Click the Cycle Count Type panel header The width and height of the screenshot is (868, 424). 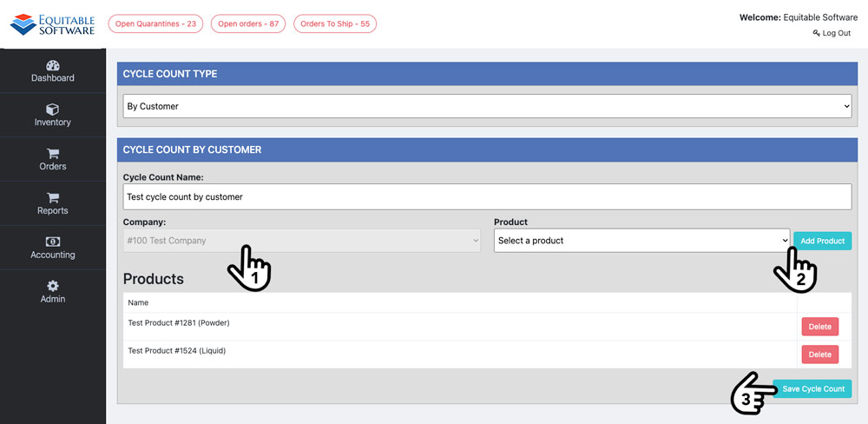[487, 74]
